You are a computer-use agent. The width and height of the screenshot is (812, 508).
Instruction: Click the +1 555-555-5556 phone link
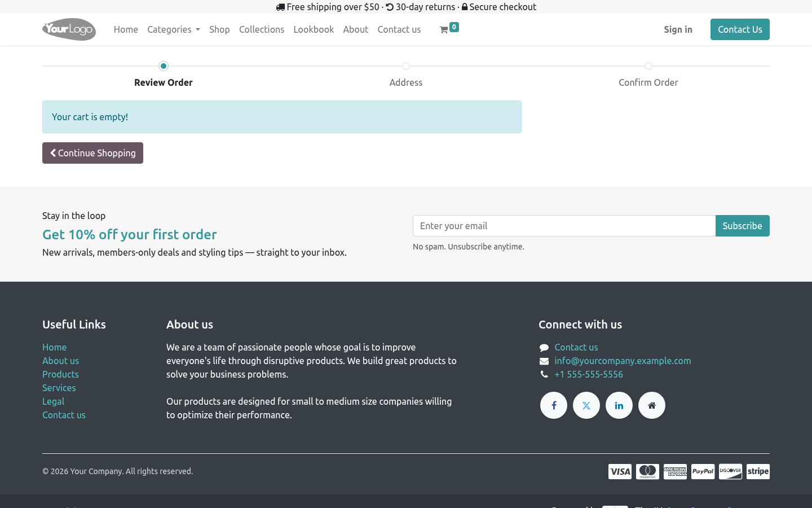(x=589, y=374)
